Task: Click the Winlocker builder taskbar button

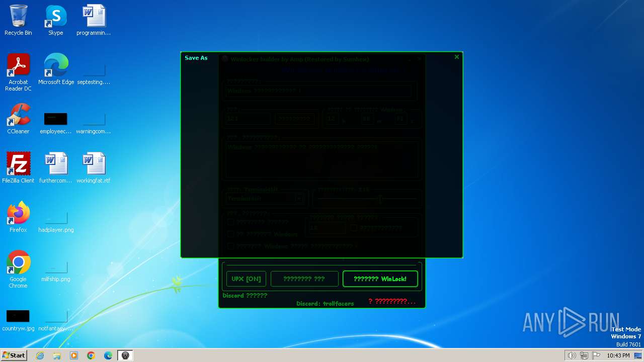Action: coord(125,355)
